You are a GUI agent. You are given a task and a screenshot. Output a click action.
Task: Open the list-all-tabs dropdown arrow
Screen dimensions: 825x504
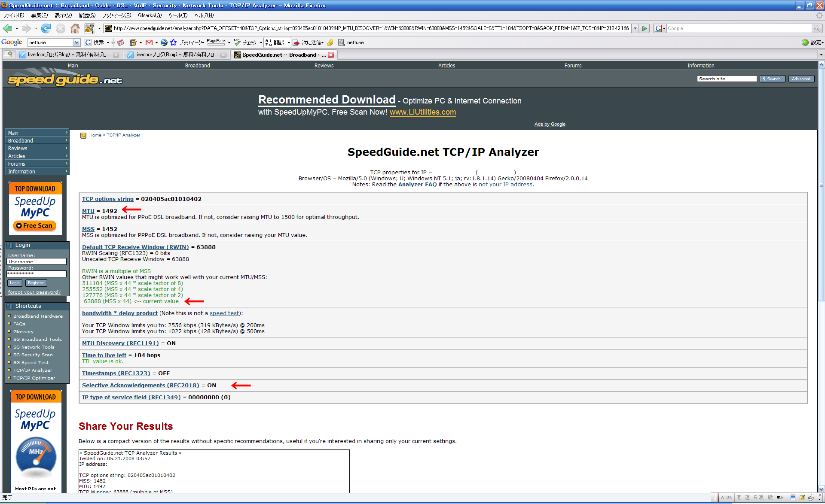[x=821, y=55]
